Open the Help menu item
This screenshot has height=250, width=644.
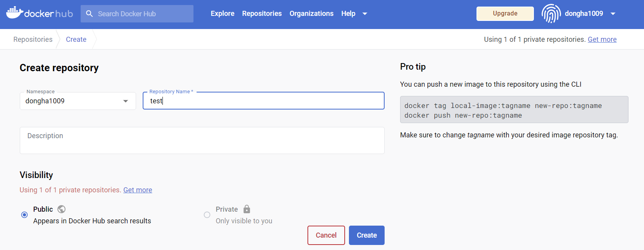(348, 14)
